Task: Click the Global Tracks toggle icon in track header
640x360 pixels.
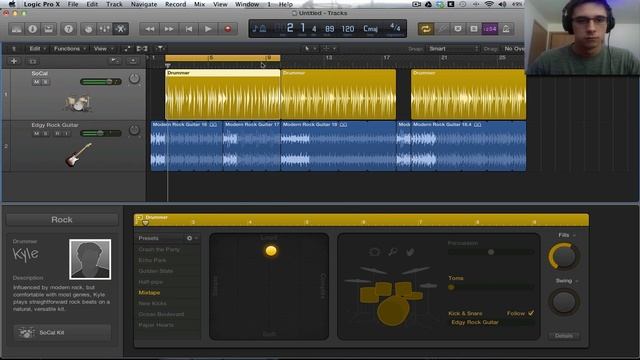Action: click(x=115, y=61)
